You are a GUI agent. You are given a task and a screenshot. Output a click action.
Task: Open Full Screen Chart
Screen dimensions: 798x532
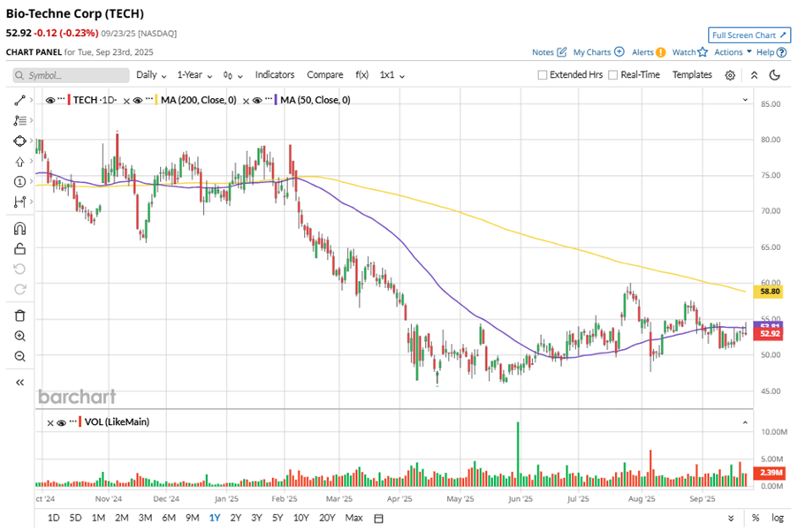[x=749, y=35]
